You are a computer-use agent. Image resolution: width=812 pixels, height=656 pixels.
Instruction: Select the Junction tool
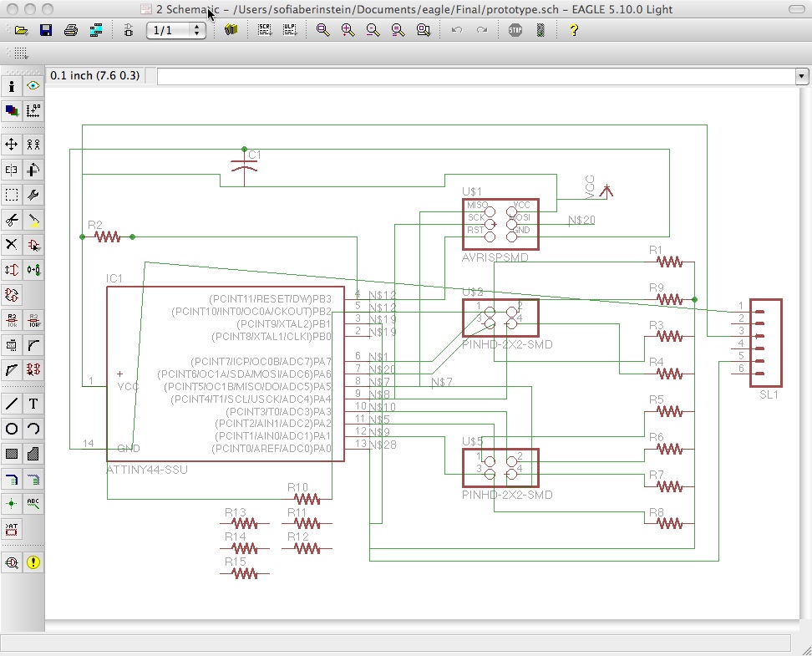pyautogui.click(x=12, y=504)
